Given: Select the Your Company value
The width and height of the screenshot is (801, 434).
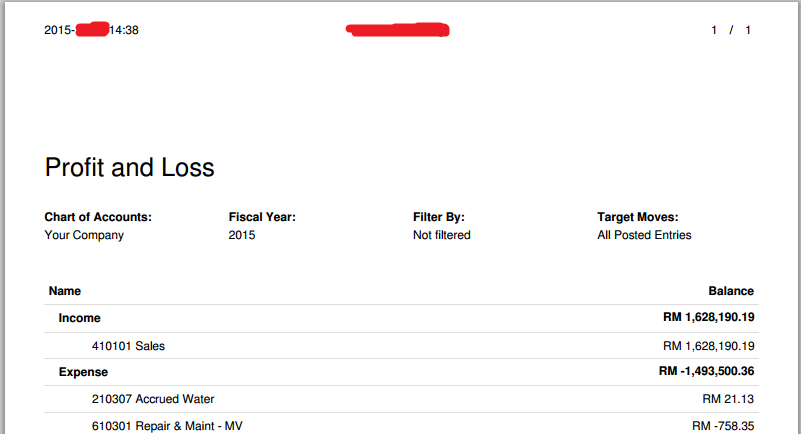Looking at the screenshot, I should click(84, 235).
